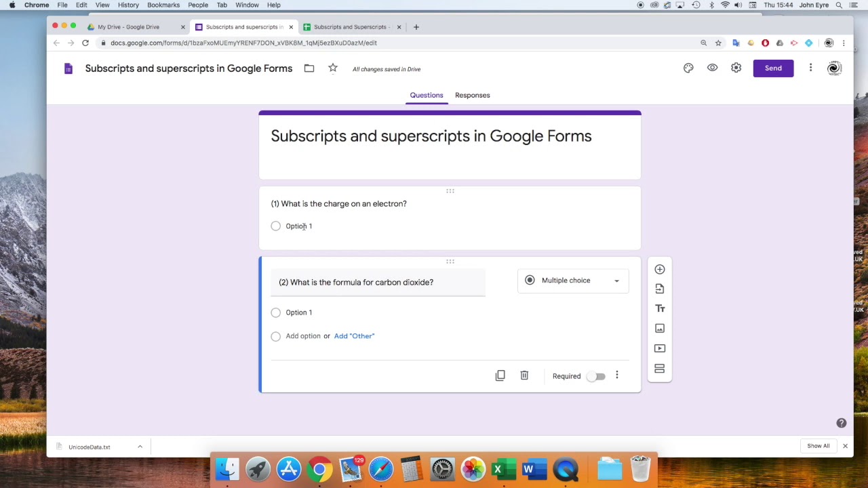Click the Add "Other" link

point(354,336)
